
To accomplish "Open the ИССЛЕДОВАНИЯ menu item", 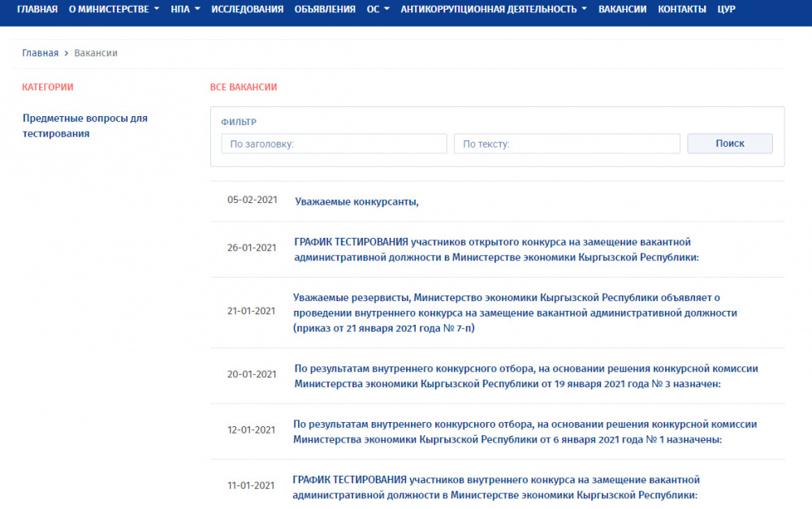I will [x=247, y=9].
